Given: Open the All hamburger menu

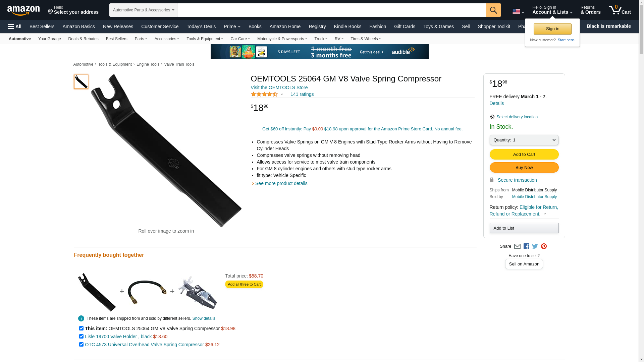Looking at the screenshot, I should (15, 26).
